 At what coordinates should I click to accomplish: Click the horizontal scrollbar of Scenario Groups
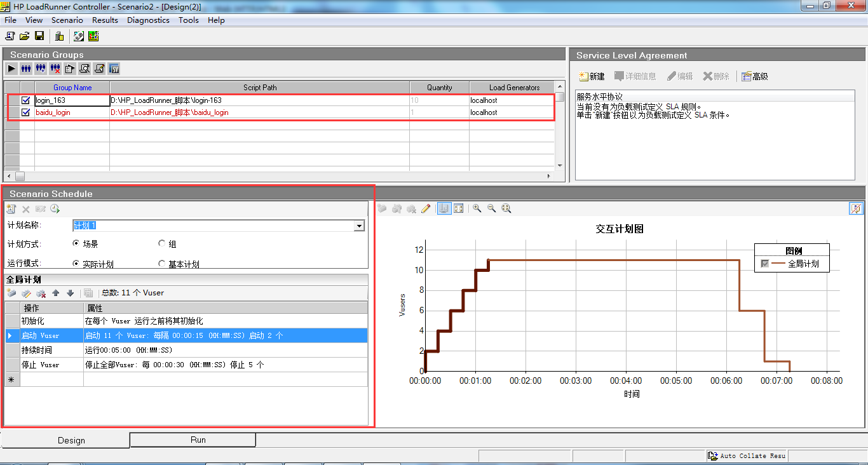(x=280, y=176)
